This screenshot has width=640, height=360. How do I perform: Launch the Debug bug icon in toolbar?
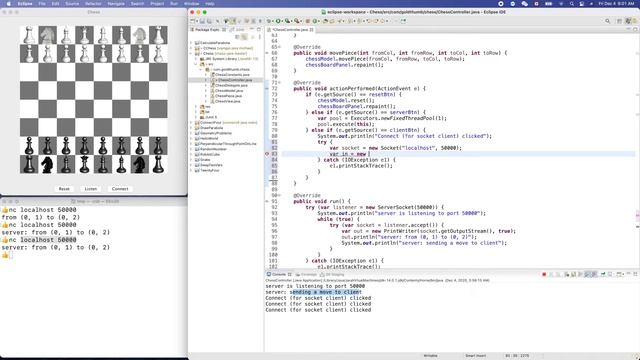pyautogui.click(x=269, y=21)
